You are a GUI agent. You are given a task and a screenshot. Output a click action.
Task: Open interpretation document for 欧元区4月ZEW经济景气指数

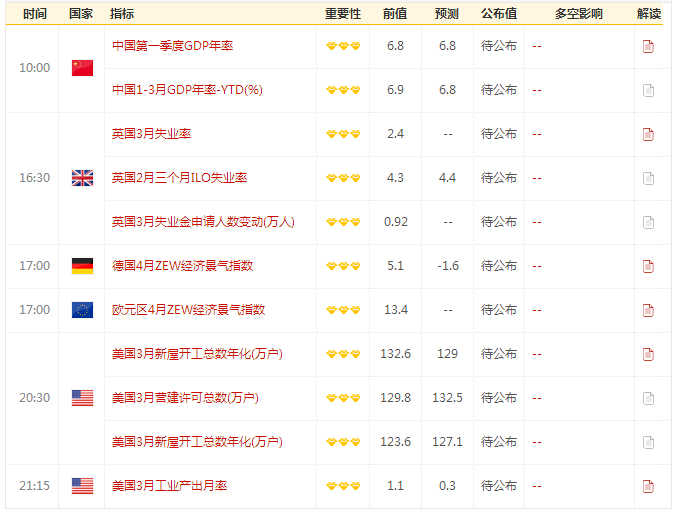coord(648,310)
